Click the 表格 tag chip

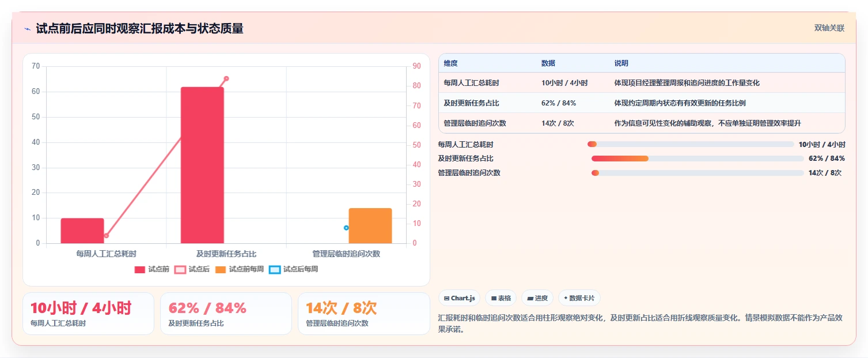click(501, 298)
